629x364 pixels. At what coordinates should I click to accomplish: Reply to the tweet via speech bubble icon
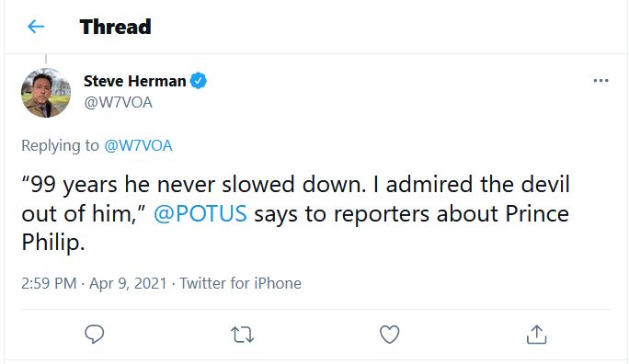coord(95,334)
